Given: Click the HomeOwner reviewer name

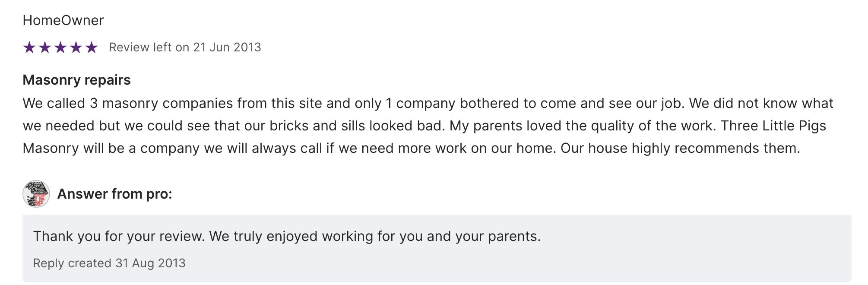Looking at the screenshot, I should [x=63, y=20].
